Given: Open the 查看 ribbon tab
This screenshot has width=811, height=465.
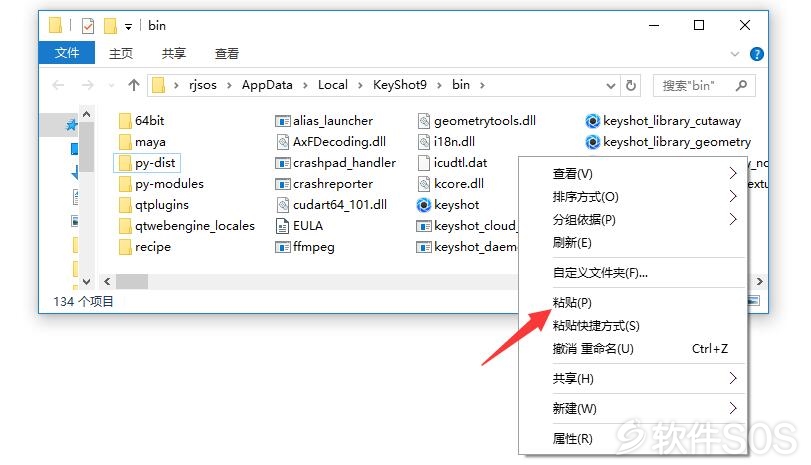Looking at the screenshot, I should tap(227, 53).
